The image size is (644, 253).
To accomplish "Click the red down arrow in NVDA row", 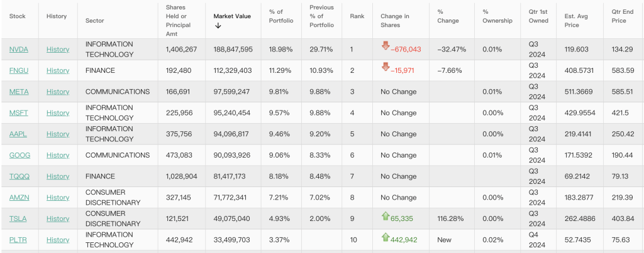I will 386,46.
